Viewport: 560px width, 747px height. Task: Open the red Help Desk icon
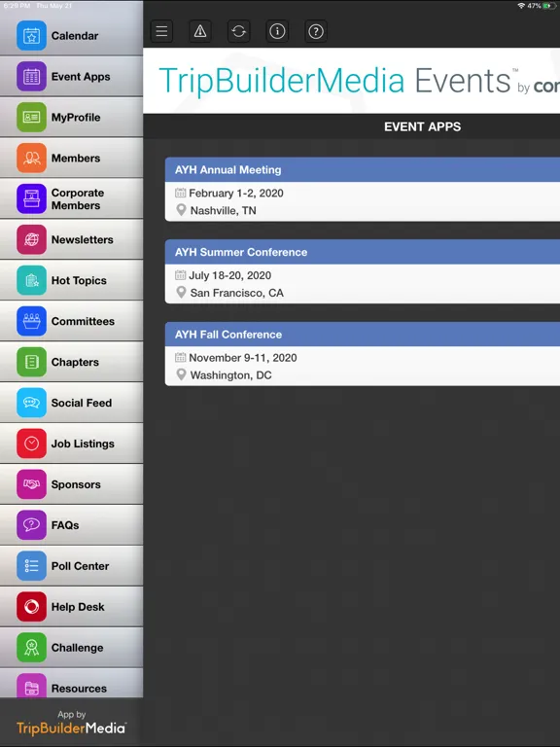pyautogui.click(x=31, y=607)
